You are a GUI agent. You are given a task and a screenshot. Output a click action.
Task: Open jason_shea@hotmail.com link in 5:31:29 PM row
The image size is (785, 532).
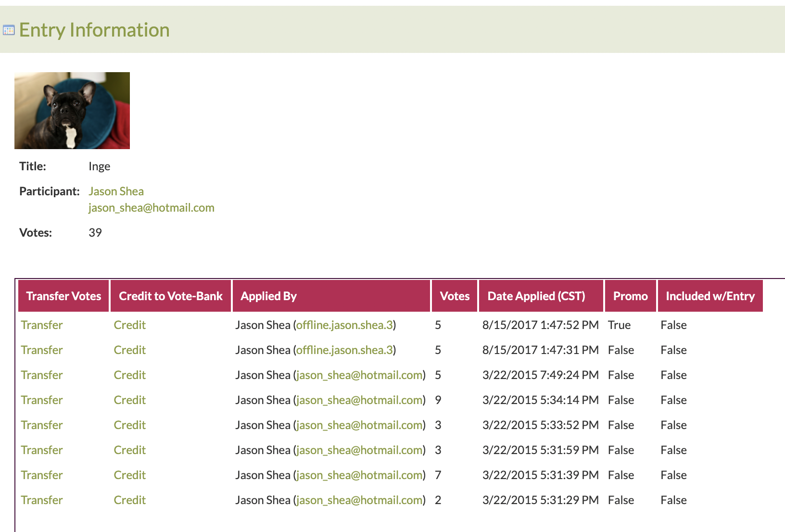[360, 500]
